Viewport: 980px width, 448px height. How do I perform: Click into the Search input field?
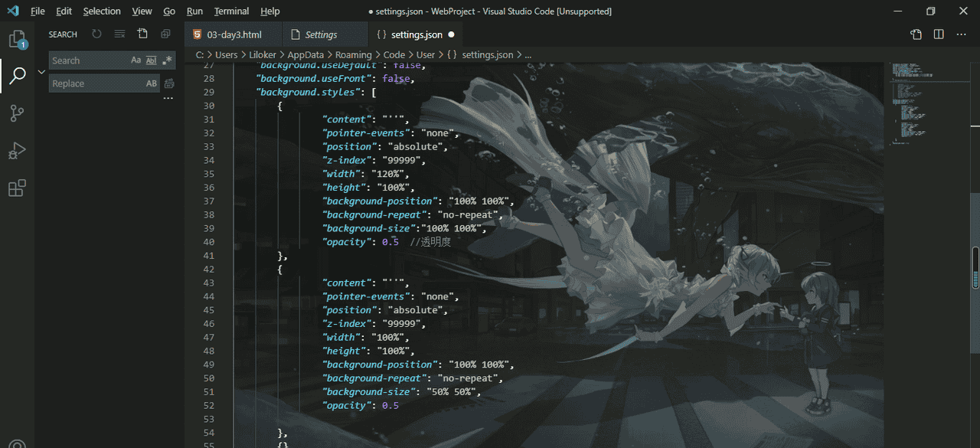point(88,60)
